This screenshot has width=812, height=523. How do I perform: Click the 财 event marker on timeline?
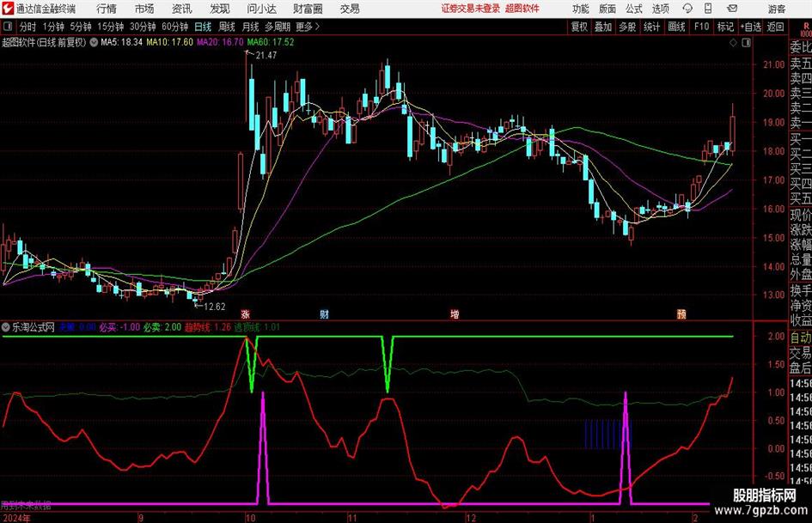(324, 314)
